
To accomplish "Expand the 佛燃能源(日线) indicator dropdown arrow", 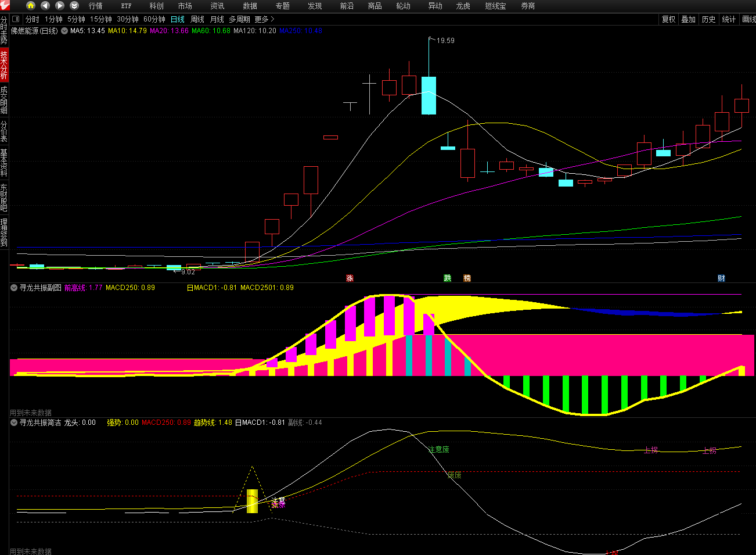I will [64, 31].
